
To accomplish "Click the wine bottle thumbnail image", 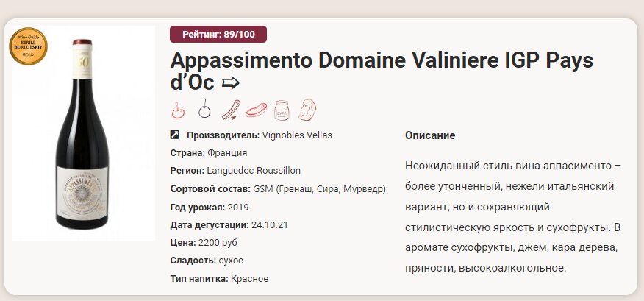I will coord(83,134).
